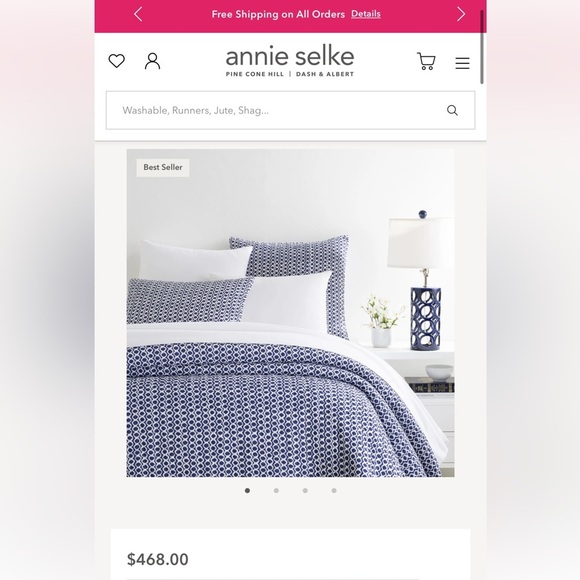Viewport: 580px width, 580px height.
Task: Switch to the fourth carousel image dot
Action: click(334, 490)
